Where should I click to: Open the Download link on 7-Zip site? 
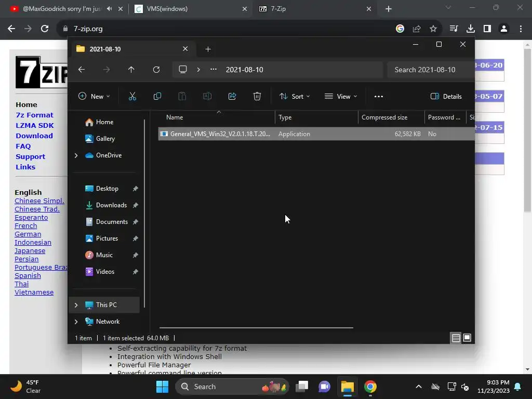pyautogui.click(x=34, y=136)
